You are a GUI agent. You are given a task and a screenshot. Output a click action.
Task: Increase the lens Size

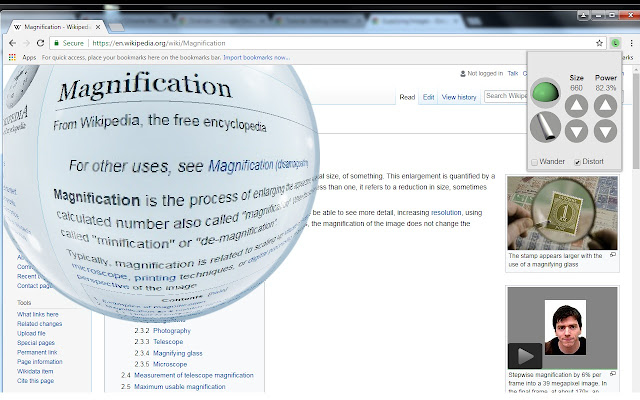(x=576, y=106)
